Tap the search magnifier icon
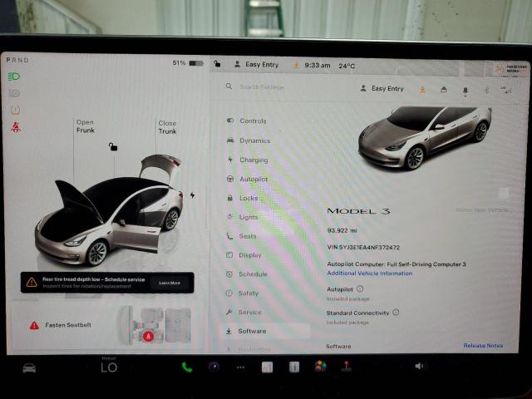The image size is (532, 399). (229, 86)
